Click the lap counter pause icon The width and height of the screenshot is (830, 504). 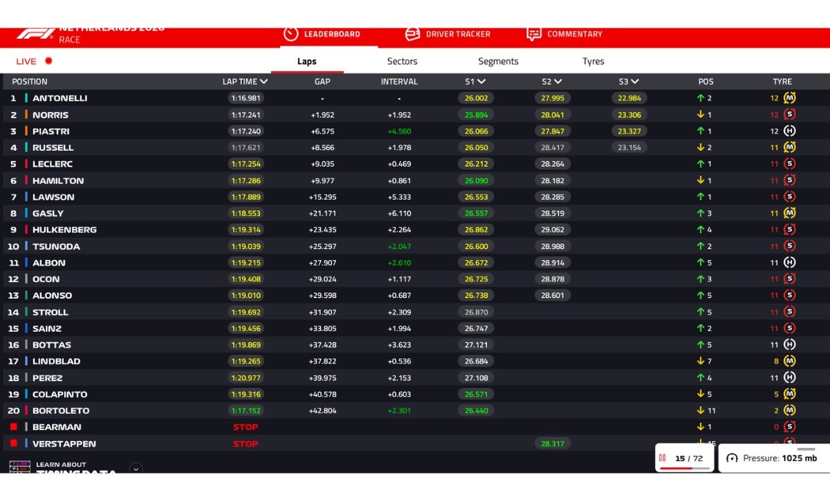663,458
